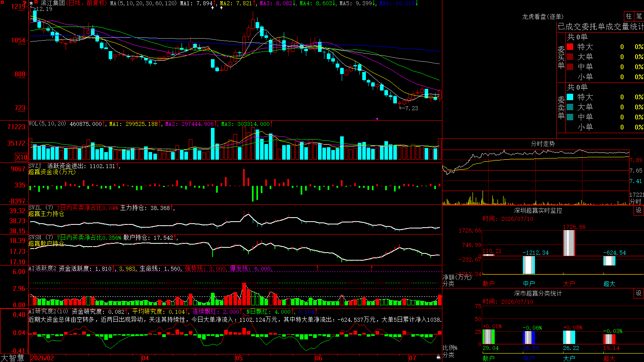Switch to 柱 bar display mode

pyautogui.click(x=629, y=16)
